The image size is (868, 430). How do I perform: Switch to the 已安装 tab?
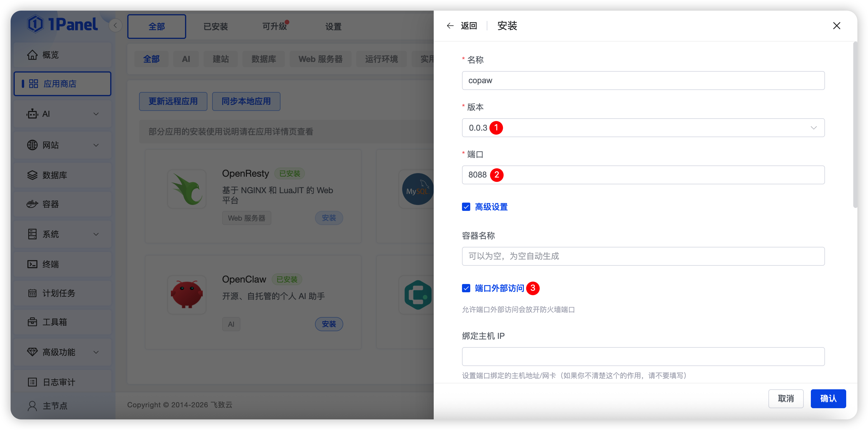tap(216, 26)
